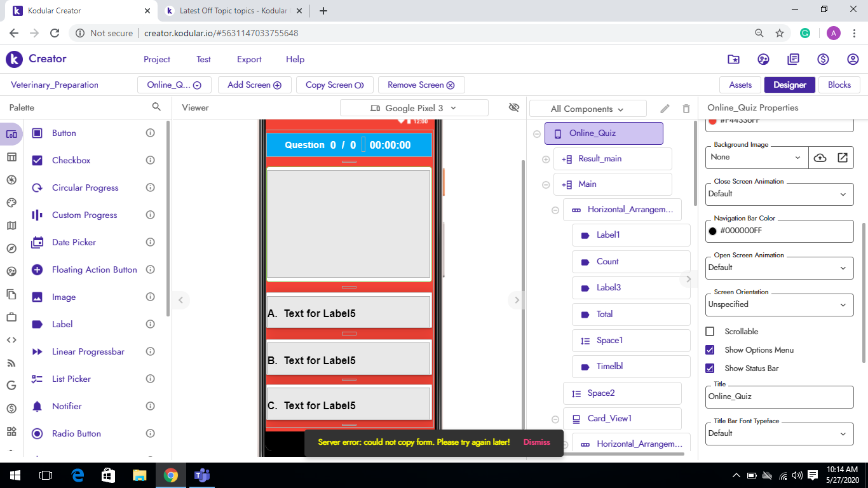Toggle hidden components visibility eye icon

[514, 107]
